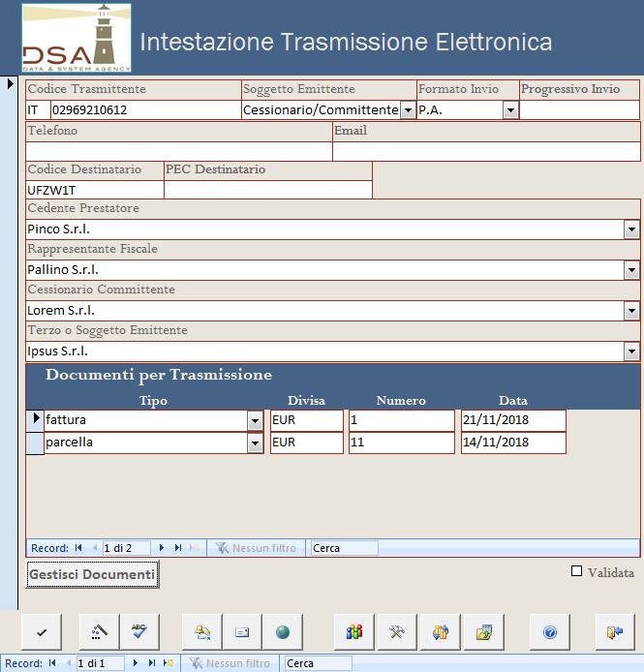
Task: Click the ABC spell-check icon button
Action: [x=138, y=631]
